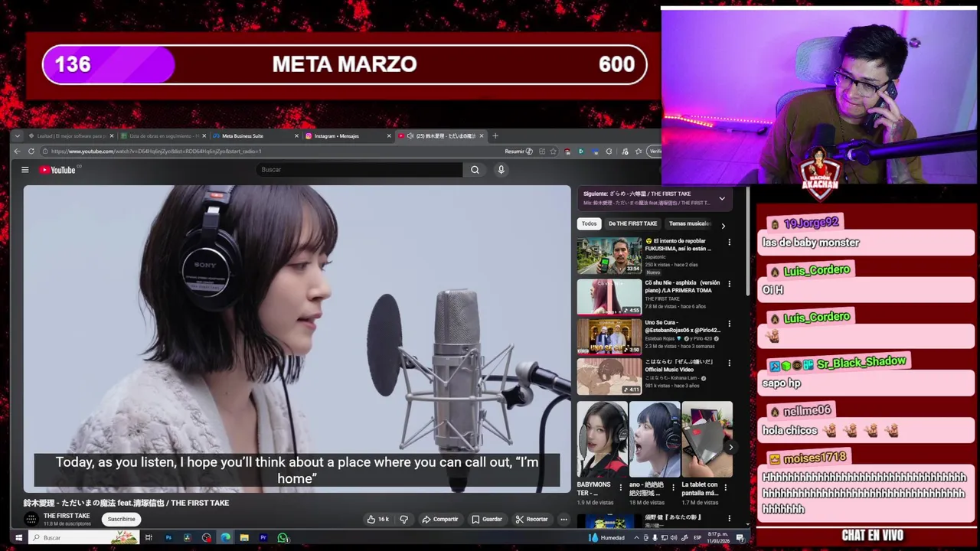Open the Humedad weather widget on taskbar
The width and height of the screenshot is (980, 551).
coord(607,538)
